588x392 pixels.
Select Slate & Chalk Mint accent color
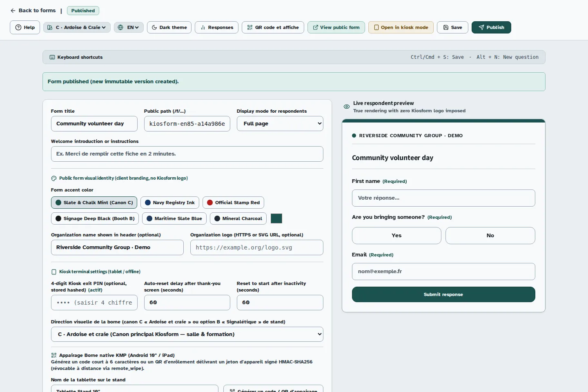[94, 203]
